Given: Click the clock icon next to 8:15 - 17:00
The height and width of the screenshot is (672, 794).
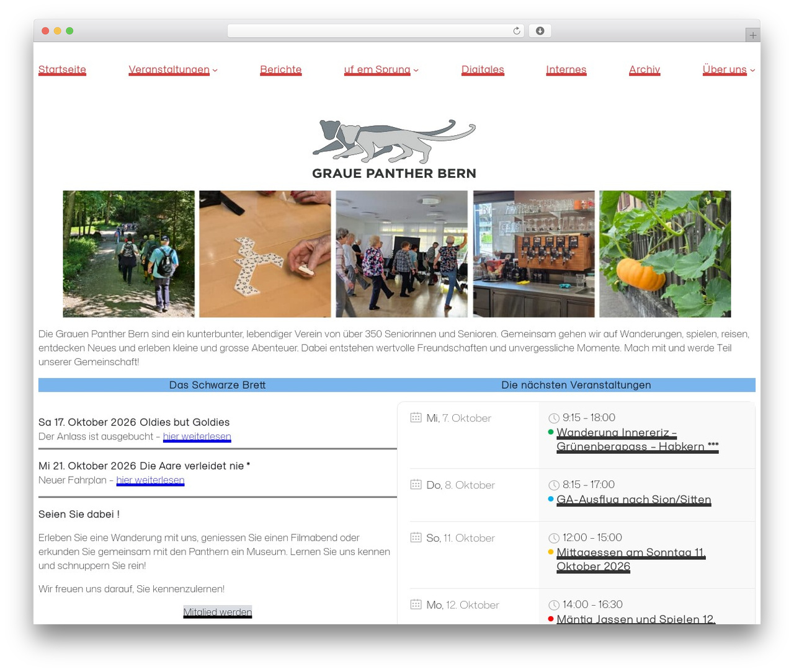Looking at the screenshot, I should coord(554,485).
